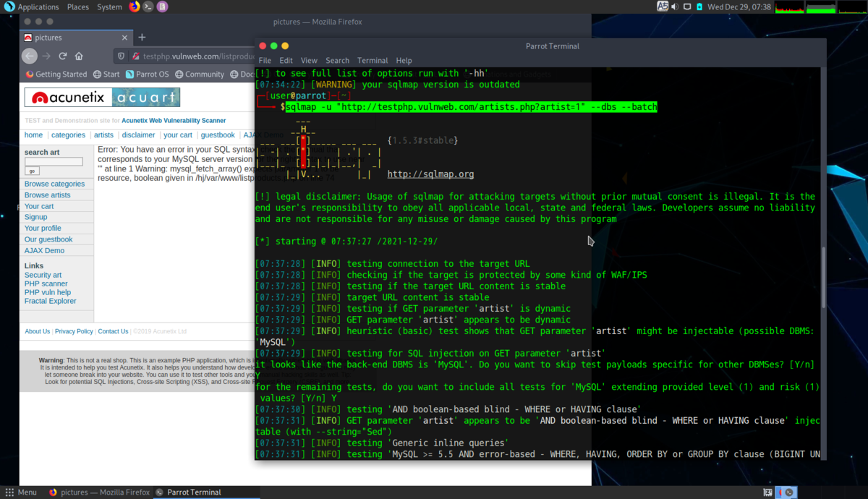Click the battery charging icon

(x=698, y=7)
